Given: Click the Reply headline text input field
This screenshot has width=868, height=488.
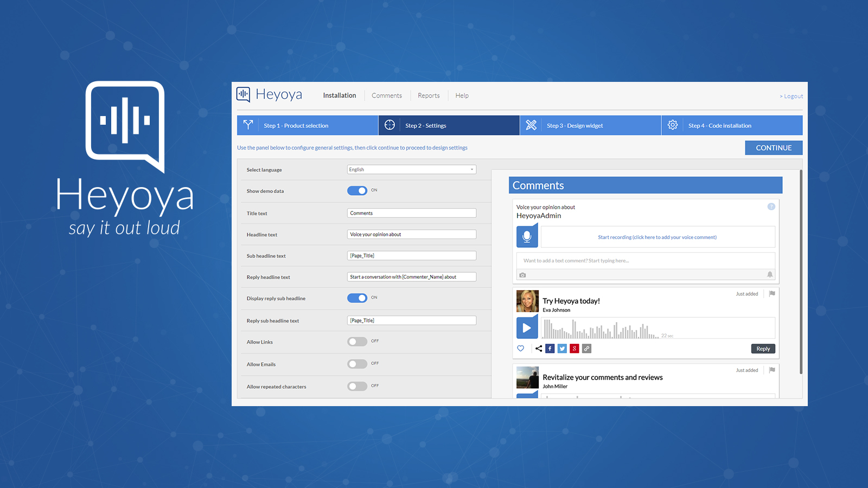Looking at the screenshot, I should pos(412,277).
